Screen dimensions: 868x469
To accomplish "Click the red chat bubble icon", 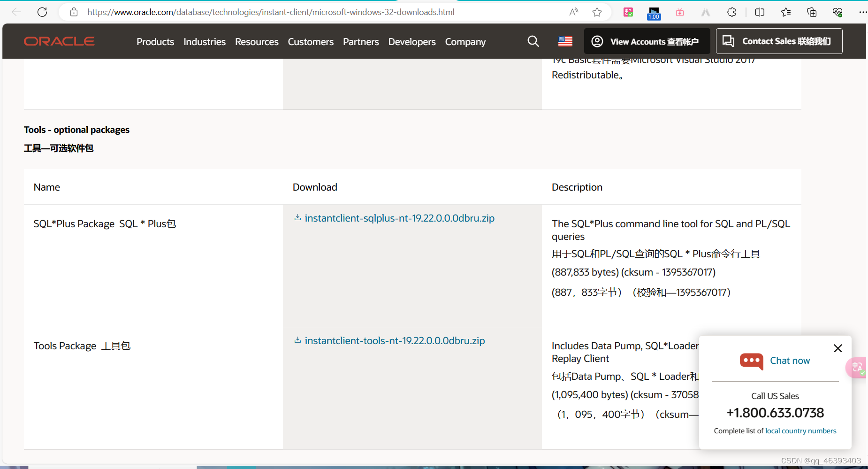I will [752, 361].
